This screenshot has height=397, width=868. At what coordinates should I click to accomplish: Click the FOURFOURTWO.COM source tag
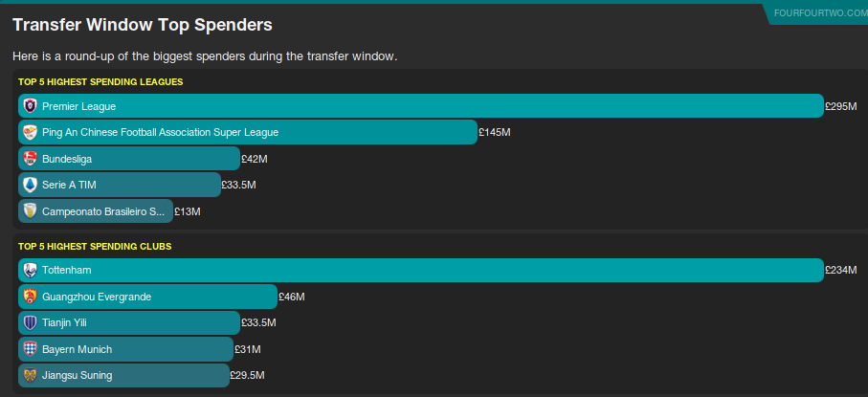click(818, 11)
